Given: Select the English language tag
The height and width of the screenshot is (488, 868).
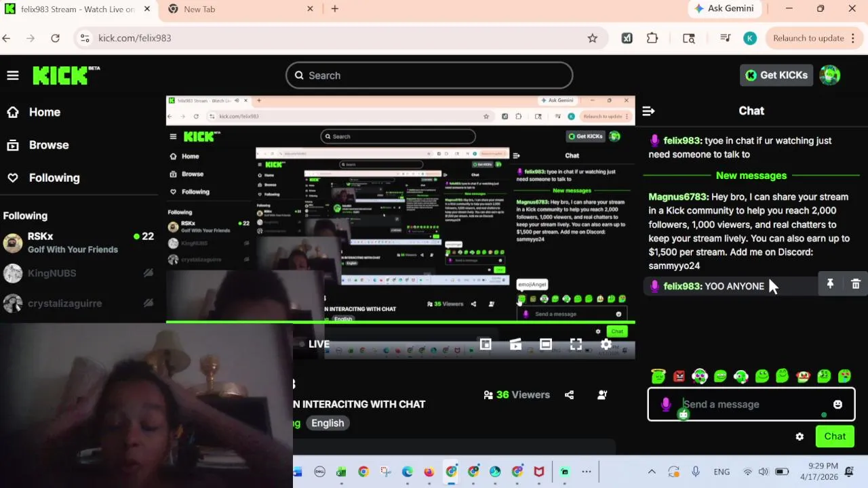Looking at the screenshot, I should [x=328, y=423].
